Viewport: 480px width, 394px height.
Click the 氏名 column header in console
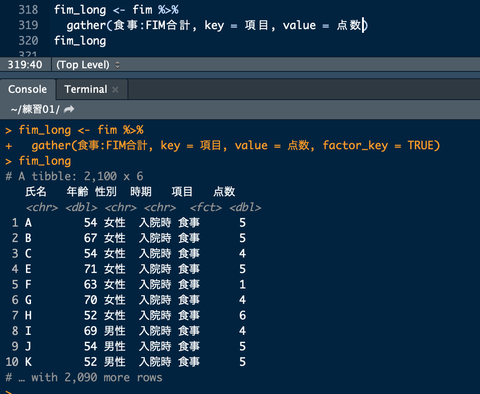(36, 192)
